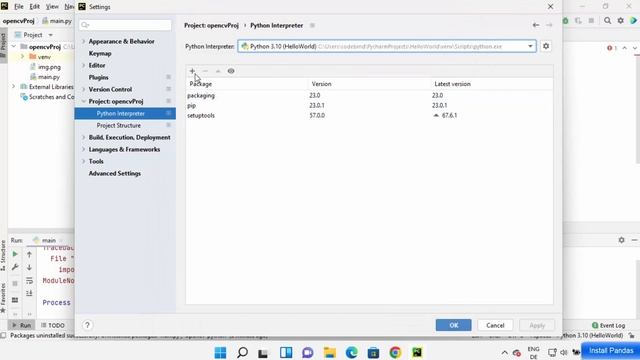640x360 pixels.
Task: Click the Apply button
Action: (537, 325)
